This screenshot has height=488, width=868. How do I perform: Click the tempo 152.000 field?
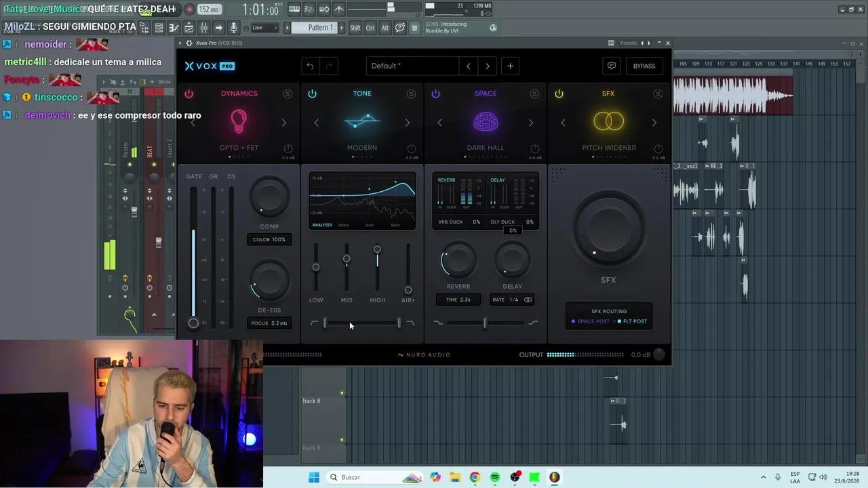210,9
